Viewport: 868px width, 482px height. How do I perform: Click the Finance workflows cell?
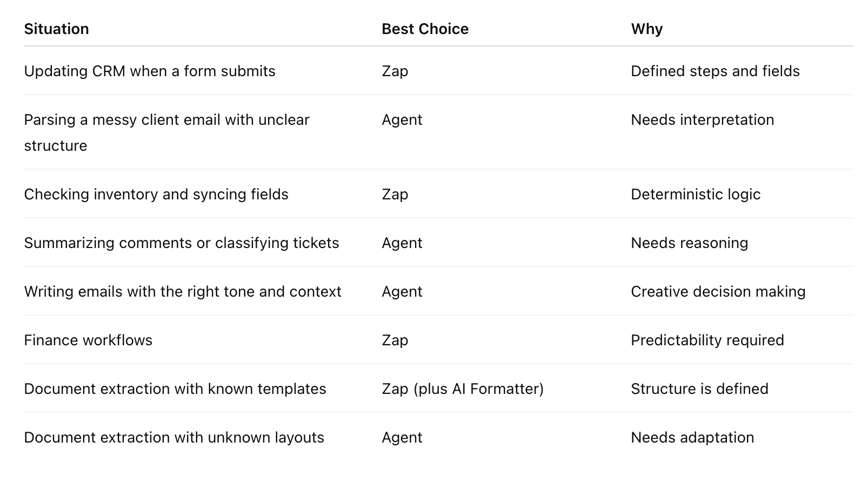[x=88, y=340]
